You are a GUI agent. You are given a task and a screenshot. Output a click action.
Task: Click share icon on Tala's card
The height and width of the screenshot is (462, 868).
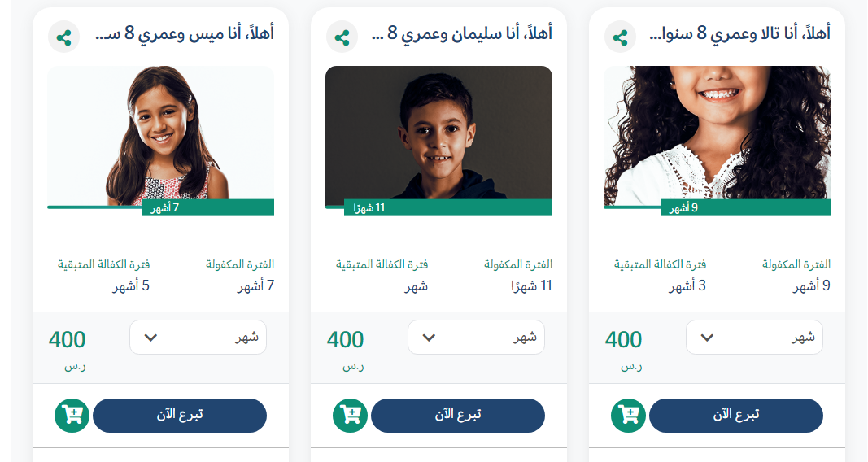point(620,37)
